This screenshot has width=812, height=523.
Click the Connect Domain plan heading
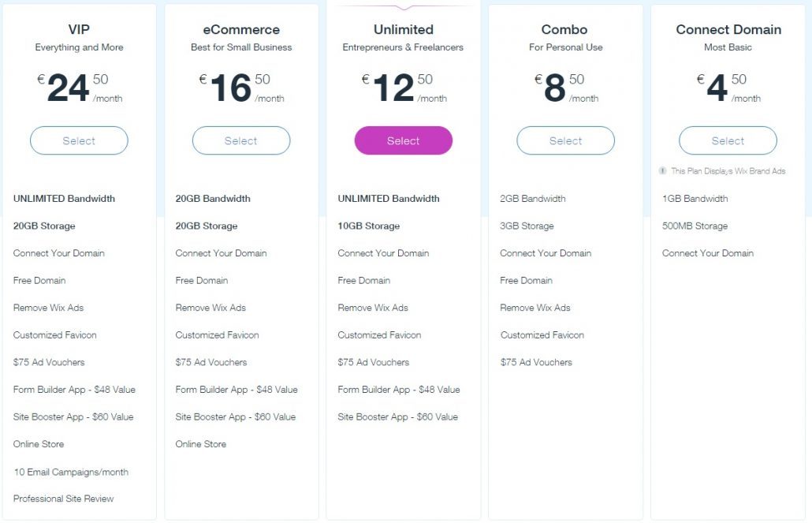pos(728,30)
